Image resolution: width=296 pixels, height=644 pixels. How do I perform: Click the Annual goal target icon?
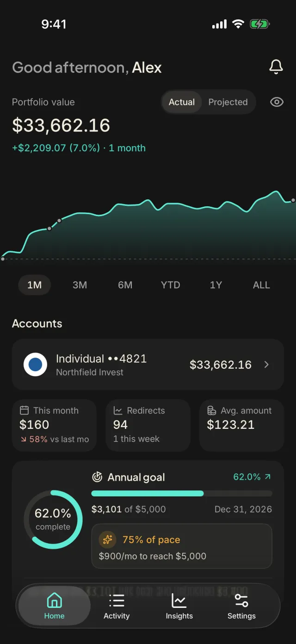click(x=97, y=477)
